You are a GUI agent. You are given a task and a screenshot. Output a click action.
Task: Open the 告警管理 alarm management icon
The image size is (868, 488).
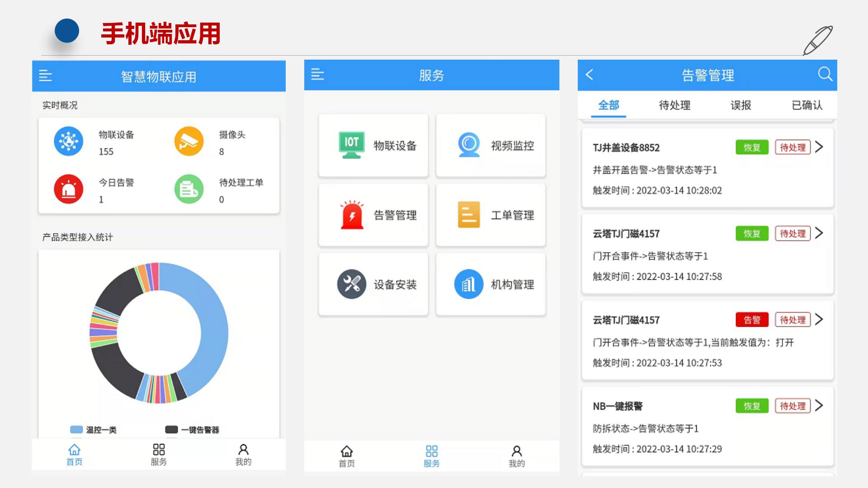click(373, 216)
